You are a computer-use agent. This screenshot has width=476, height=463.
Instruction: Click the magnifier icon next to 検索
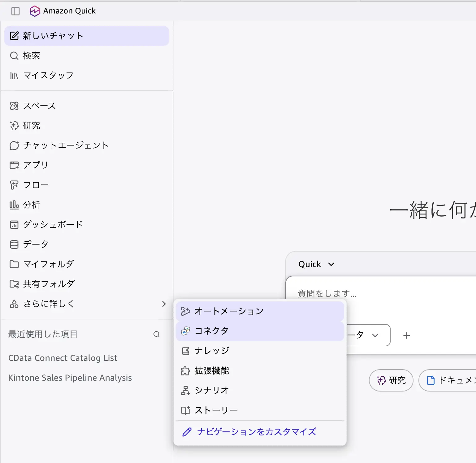(x=14, y=56)
